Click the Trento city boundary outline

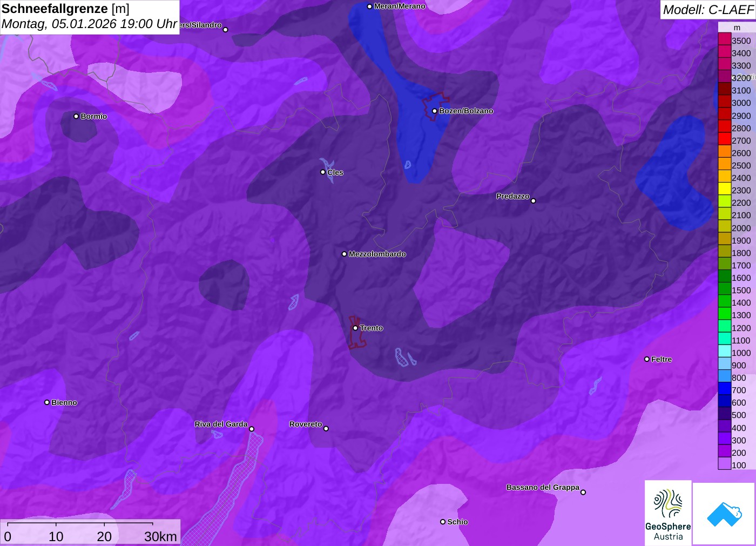click(356, 332)
